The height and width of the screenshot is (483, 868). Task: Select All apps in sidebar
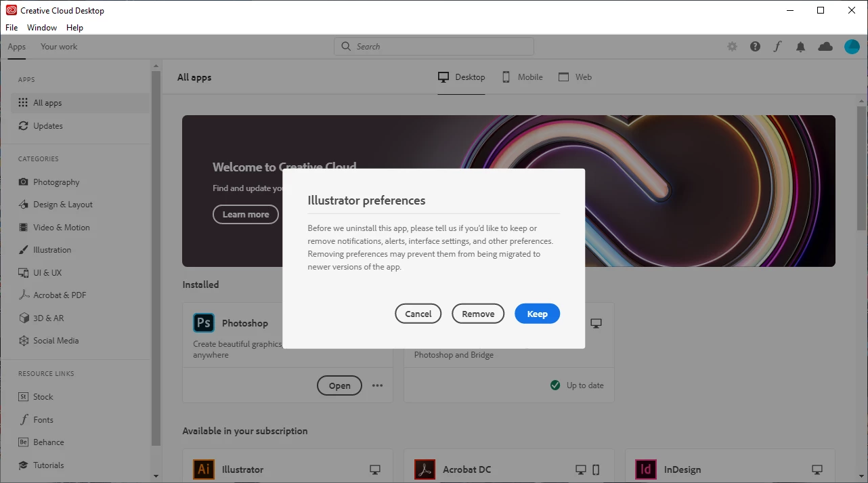click(x=81, y=103)
